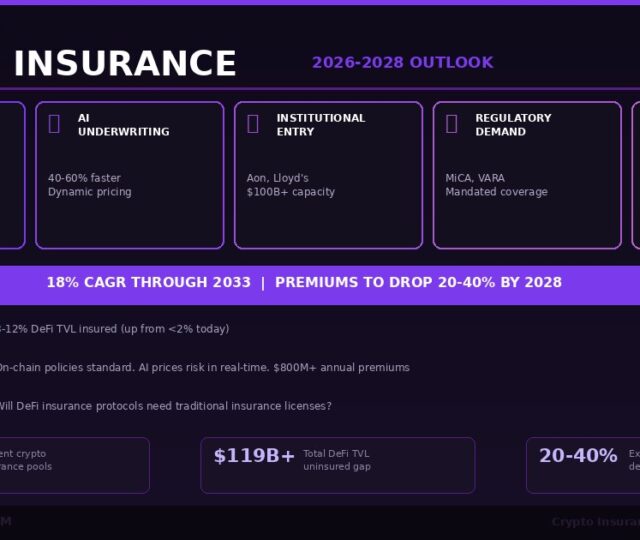This screenshot has height=540, width=640.
Task: Click the on-chain policies standard line
Action: point(204,368)
